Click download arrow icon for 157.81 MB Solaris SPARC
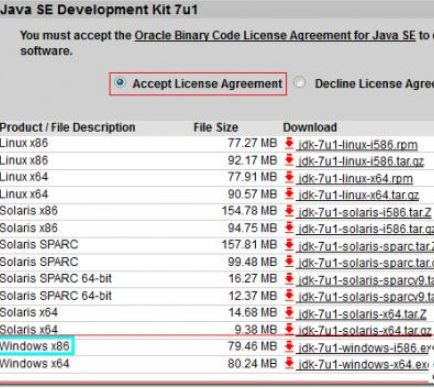 (x=289, y=245)
